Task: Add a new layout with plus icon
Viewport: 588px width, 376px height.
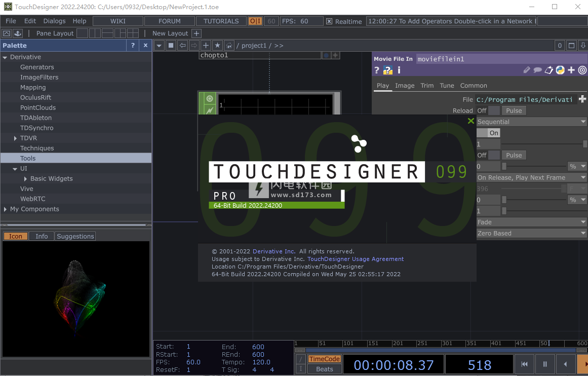Action: pos(197,33)
